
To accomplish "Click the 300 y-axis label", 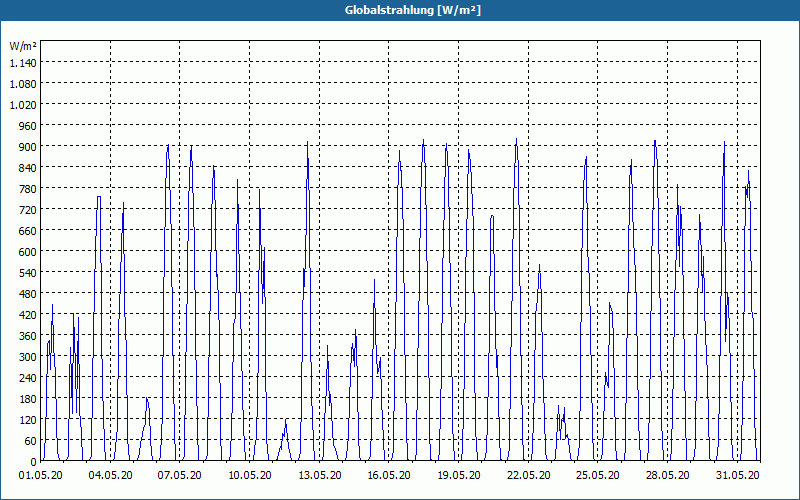I will [28, 357].
